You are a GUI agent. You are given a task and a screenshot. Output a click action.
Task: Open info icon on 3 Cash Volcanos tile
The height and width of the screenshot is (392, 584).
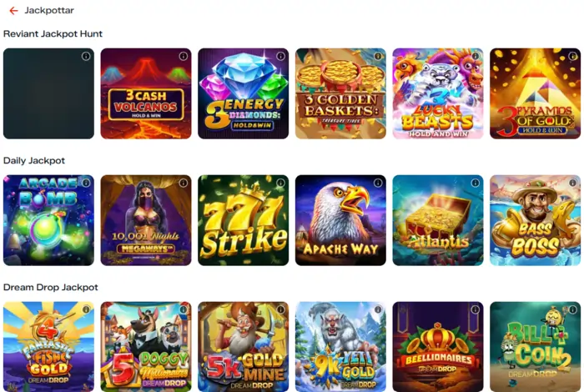click(x=184, y=56)
